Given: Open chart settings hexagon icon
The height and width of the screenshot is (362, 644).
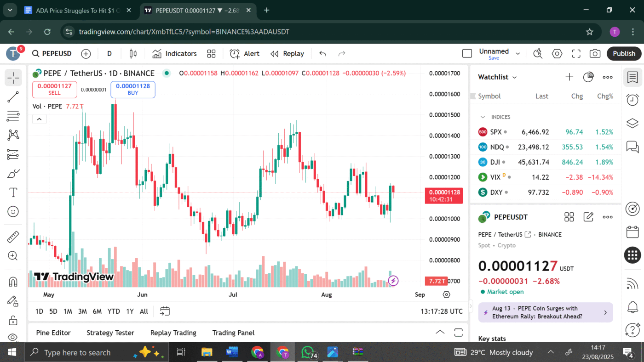Looking at the screenshot, I should (x=557, y=54).
